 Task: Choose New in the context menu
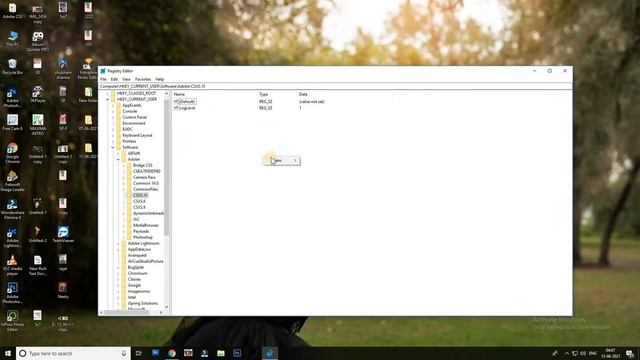pos(282,160)
